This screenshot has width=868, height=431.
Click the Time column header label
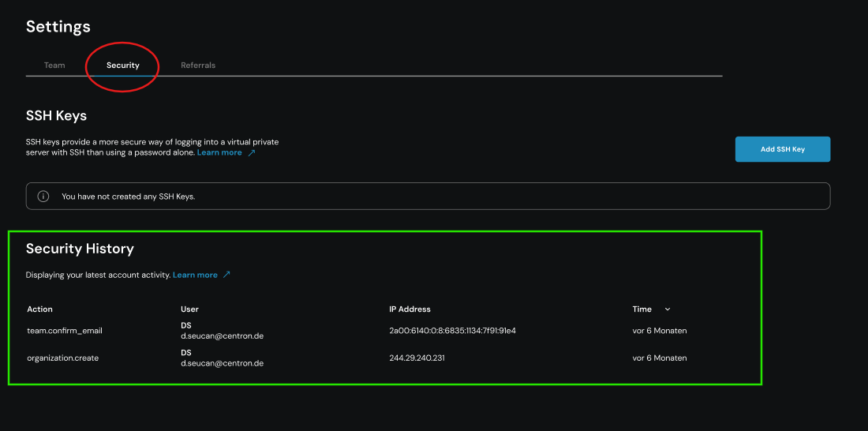[642, 309]
